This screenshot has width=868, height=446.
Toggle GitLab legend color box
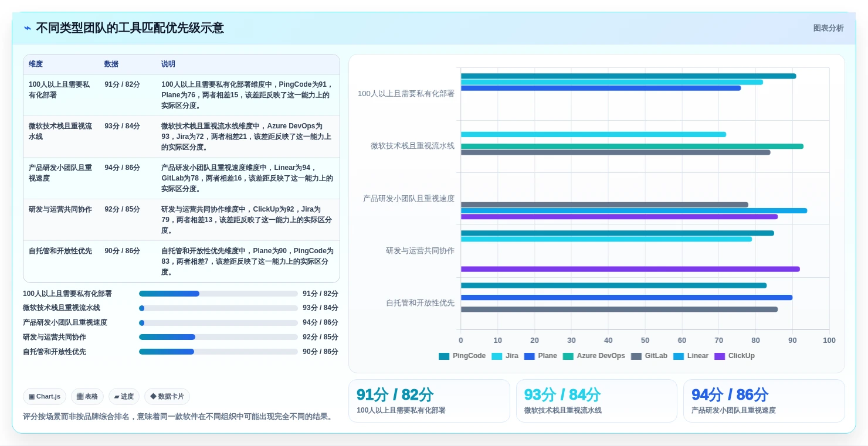tap(636, 356)
